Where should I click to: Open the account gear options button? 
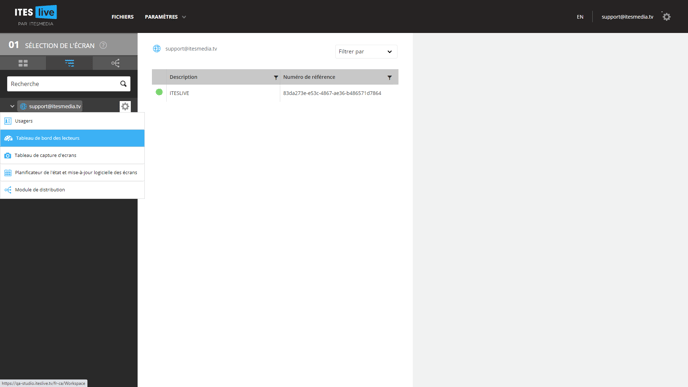[125, 106]
